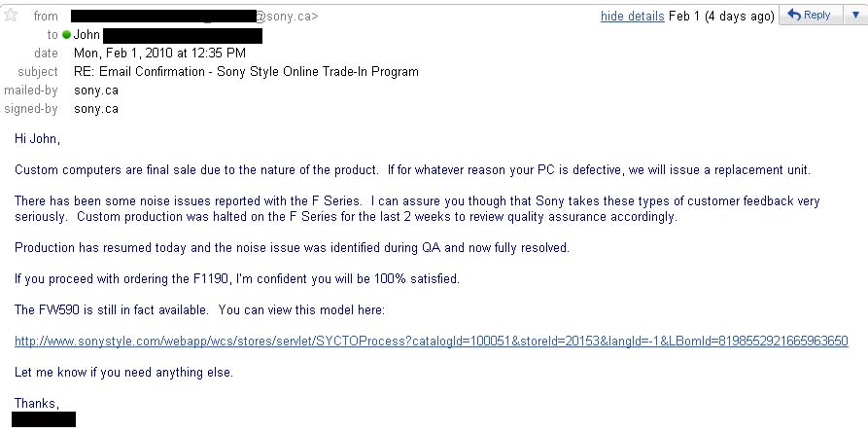Image resolution: width=868 pixels, height=433 pixels.
Task: Click the sender's @sony.ca address
Action: tap(194, 17)
